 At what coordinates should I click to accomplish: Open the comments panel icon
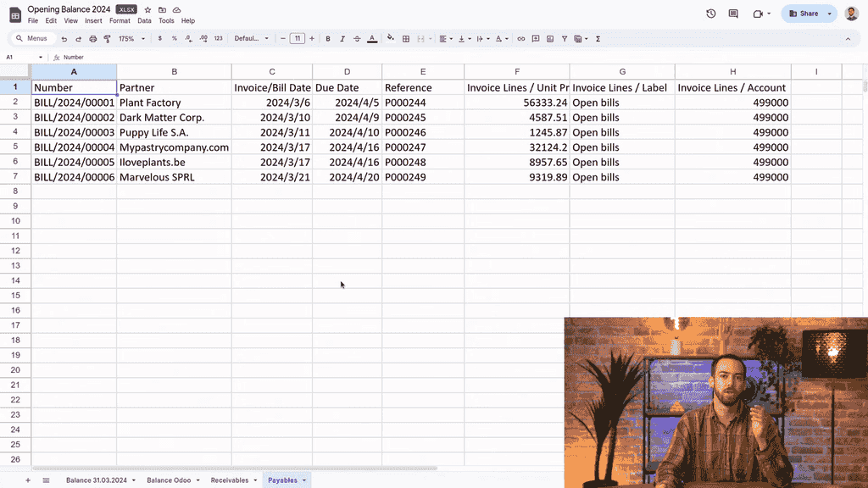tap(733, 14)
